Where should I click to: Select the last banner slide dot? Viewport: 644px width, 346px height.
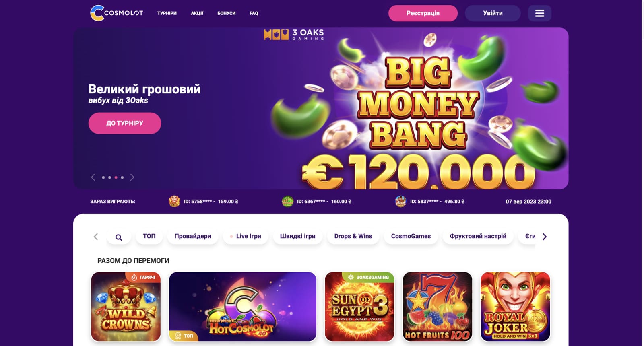tap(122, 177)
